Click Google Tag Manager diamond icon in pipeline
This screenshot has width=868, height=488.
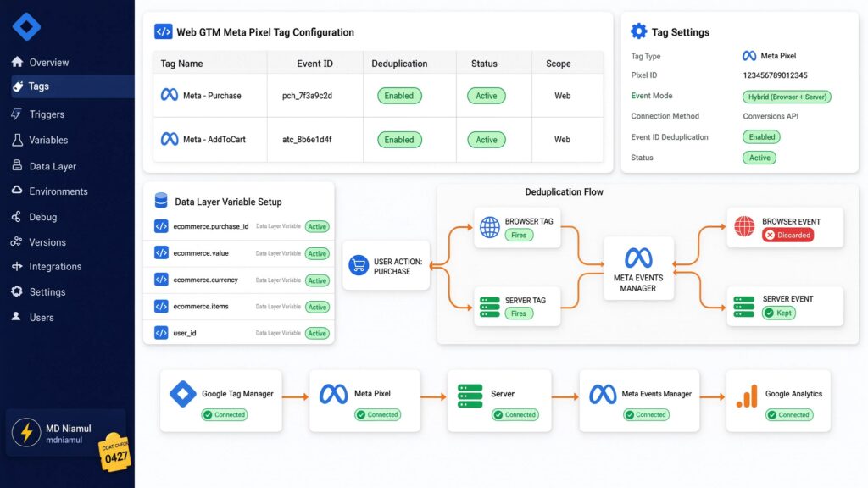pos(183,394)
